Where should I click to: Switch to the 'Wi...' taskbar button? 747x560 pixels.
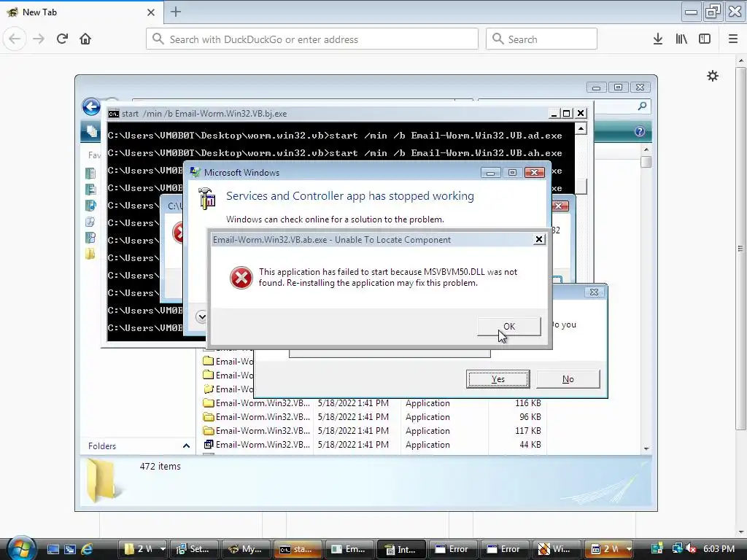click(x=556, y=549)
